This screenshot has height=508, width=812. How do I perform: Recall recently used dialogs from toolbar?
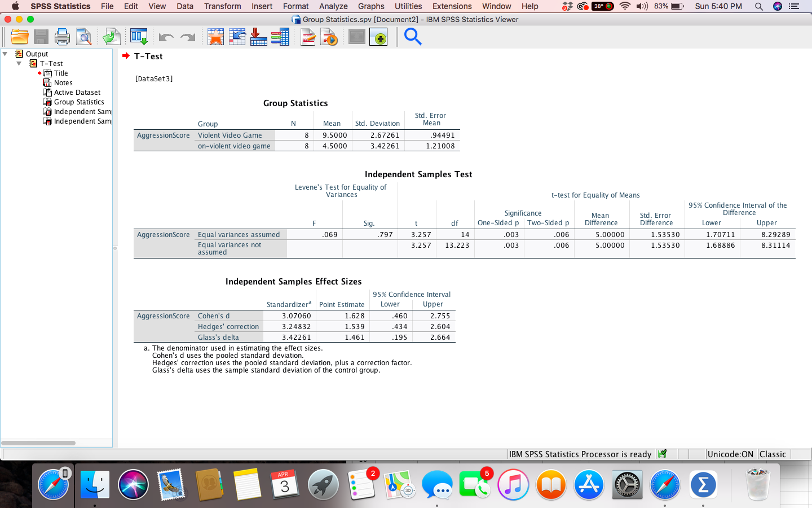coord(139,37)
